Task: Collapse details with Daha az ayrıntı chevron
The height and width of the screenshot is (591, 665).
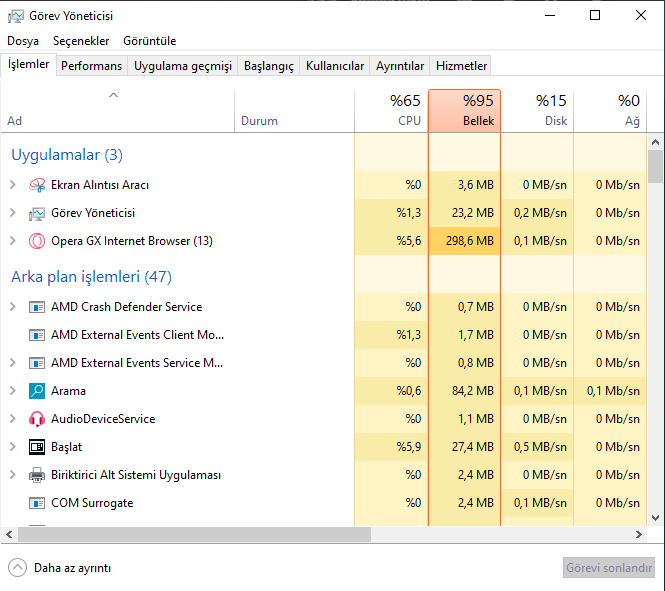Action: pyautogui.click(x=17, y=567)
